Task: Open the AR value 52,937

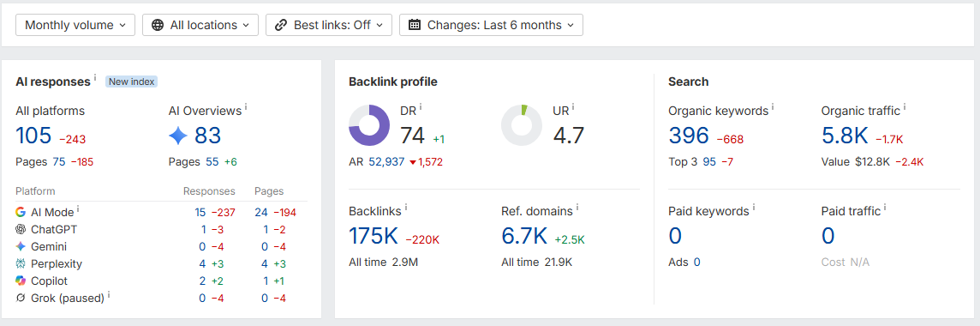Action: [x=386, y=162]
